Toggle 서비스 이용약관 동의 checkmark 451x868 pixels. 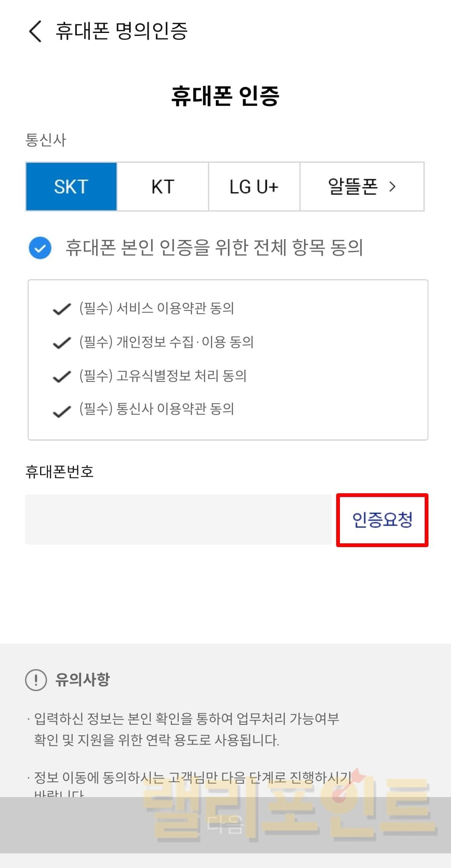pyautogui.click(x=62, y=309)
